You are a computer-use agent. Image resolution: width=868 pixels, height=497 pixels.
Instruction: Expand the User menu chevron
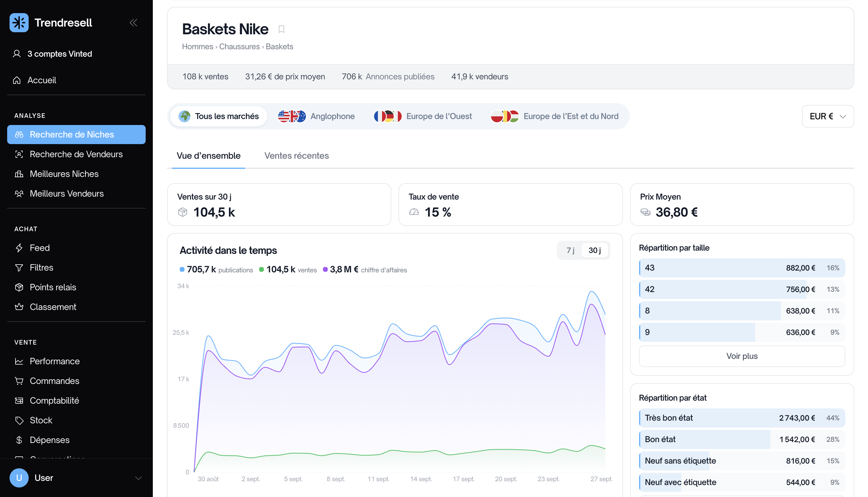coord(138,478)
